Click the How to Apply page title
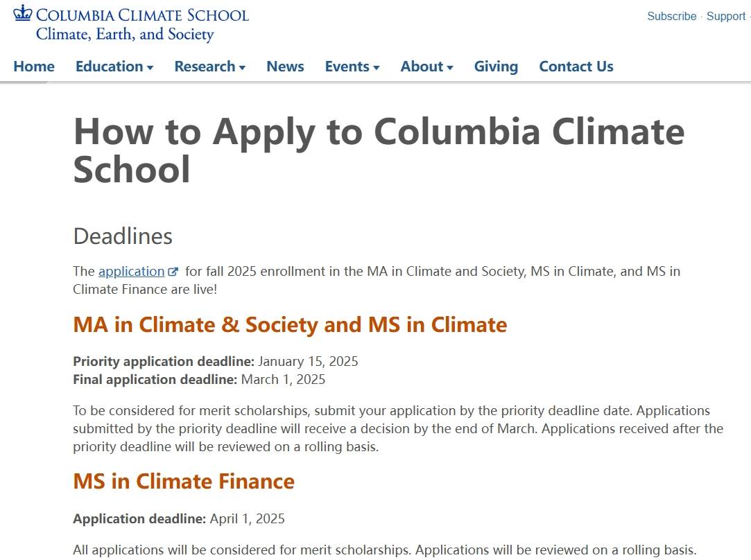 pyautogui.click(x=379, y=150)
